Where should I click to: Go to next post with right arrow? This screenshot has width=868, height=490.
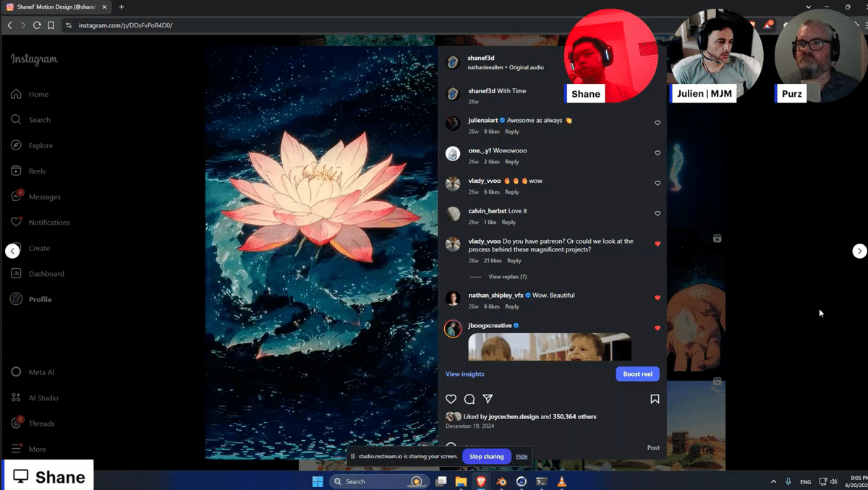pyautogui.click(x=859, y=251)
